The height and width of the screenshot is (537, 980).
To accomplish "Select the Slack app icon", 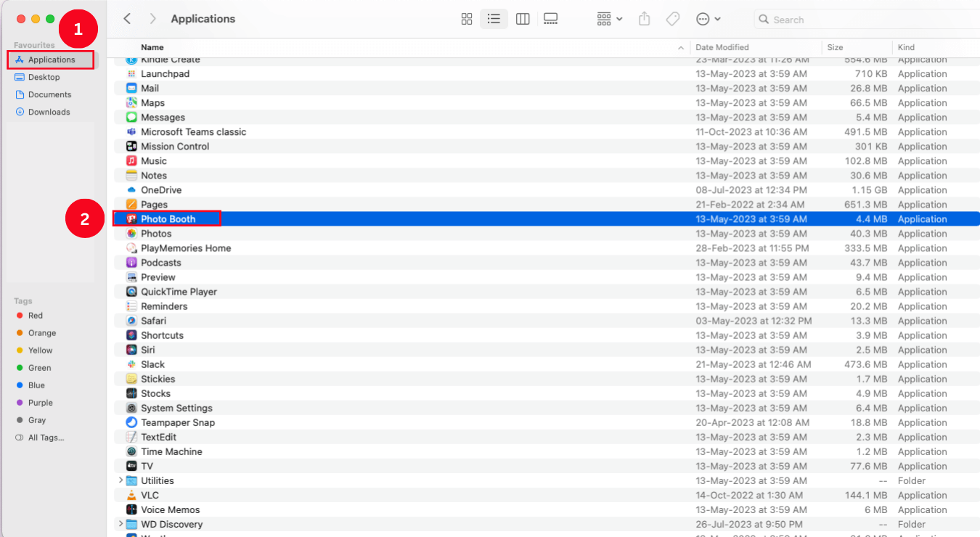I will [x=131, y=364].
